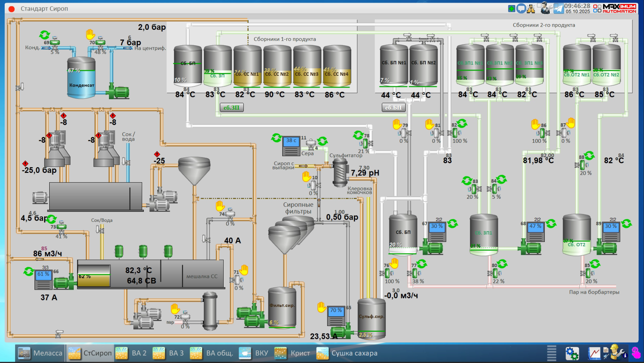Toggle manual mode hand on valve 74
This screenshot has width=644, height=363.
click(x=220, y=206)
